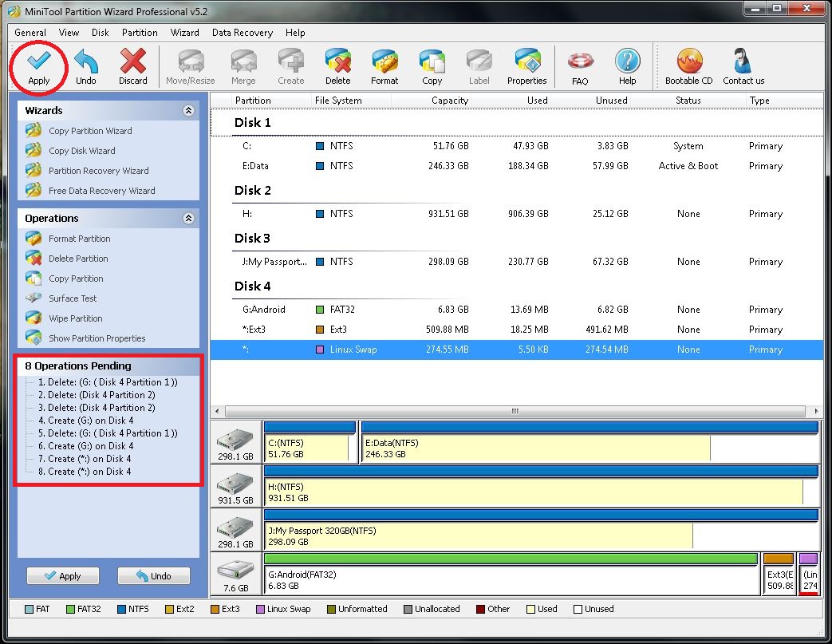The width and height of the screenshot is (832, 644).
Task: Click the bottom Apply button
Action: [62, 576]
